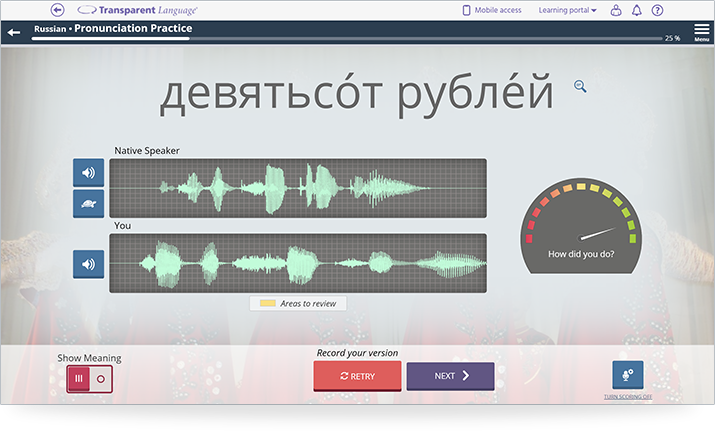The image size is (715, 431).
Task: Toggle the Show Meaning switch
Action: (x=89, y=379)
